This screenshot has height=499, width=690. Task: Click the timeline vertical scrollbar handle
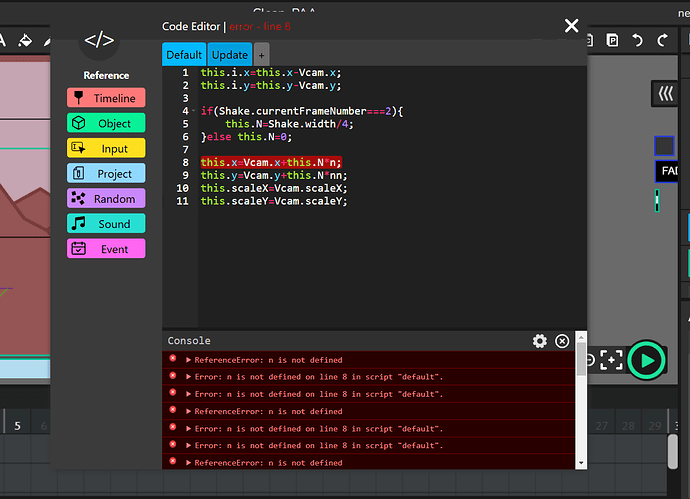pos(672,451)
